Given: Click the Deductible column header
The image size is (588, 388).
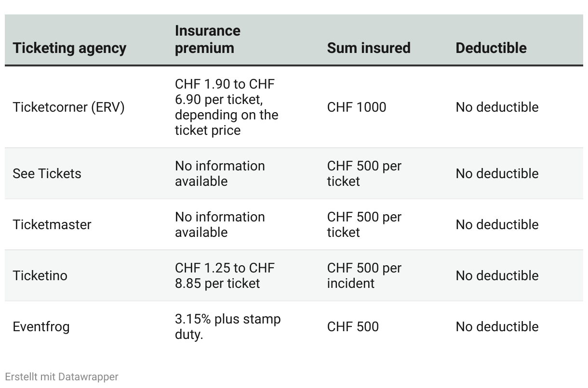Looking at the screenshot, I should (x=491, y=48).
